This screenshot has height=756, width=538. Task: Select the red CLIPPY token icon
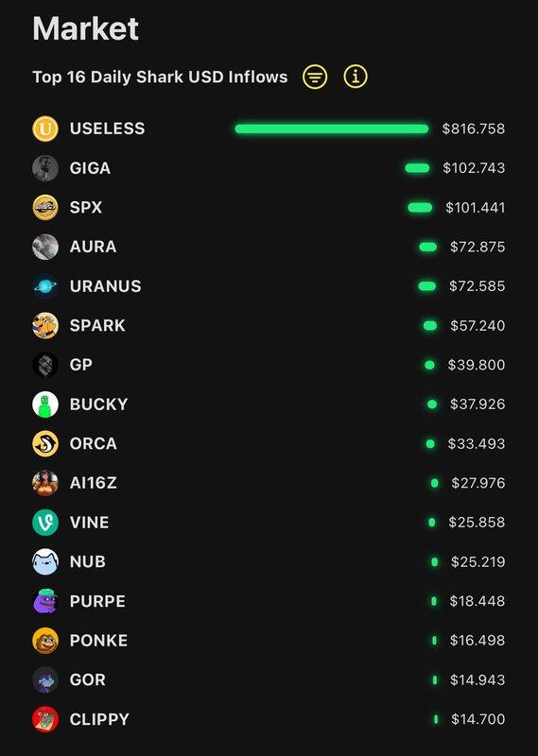tap(45, 719)
